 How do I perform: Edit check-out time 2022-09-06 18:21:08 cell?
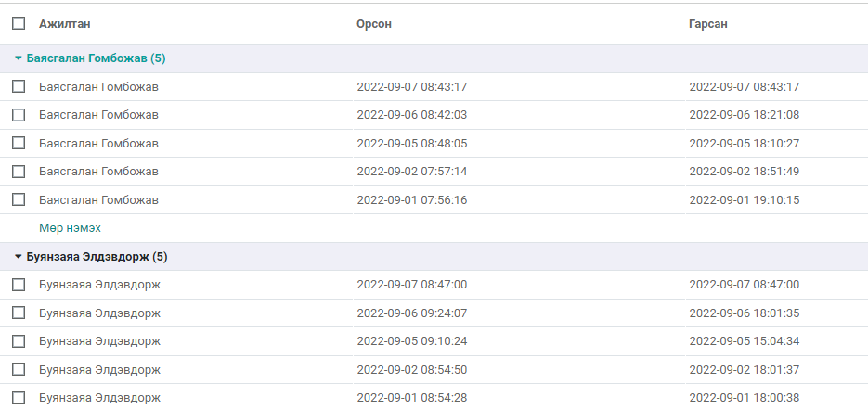(777, 115)
